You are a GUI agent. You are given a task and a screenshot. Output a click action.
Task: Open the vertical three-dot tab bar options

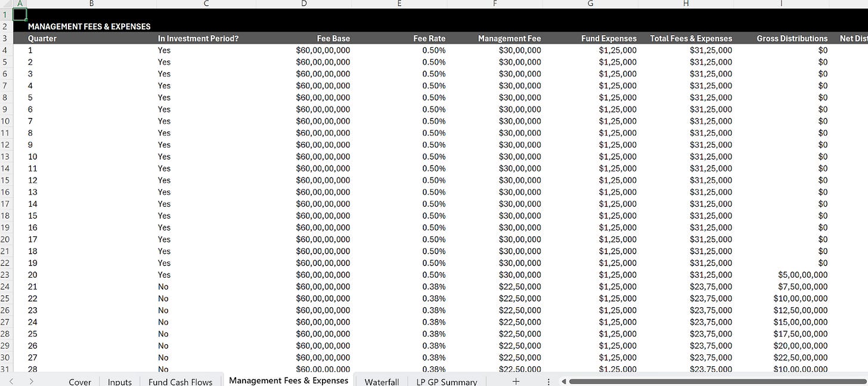tap(548, 381)
